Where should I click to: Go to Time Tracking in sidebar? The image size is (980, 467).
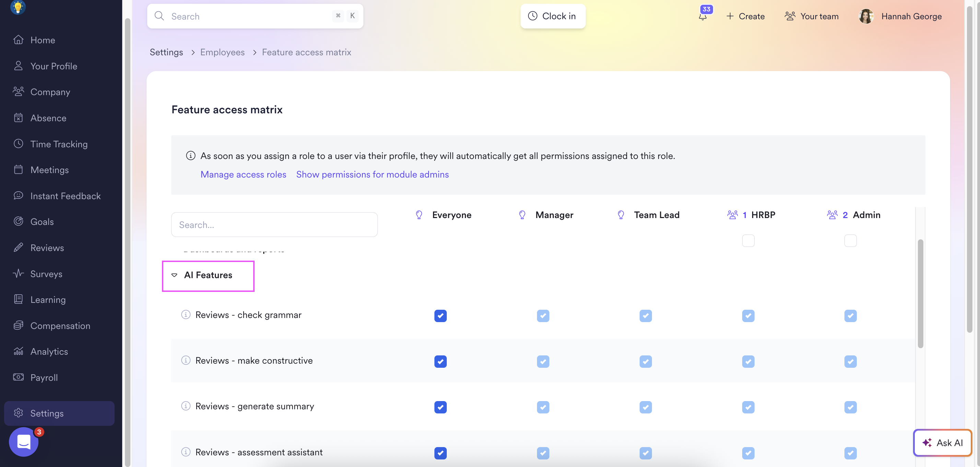click(59, 144)
